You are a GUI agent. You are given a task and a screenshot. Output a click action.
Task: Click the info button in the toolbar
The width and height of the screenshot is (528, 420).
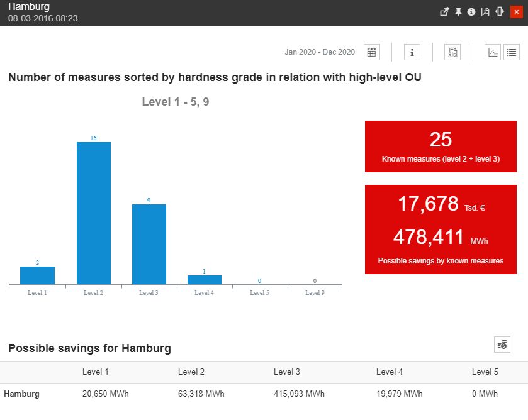[x=412, y=52]
